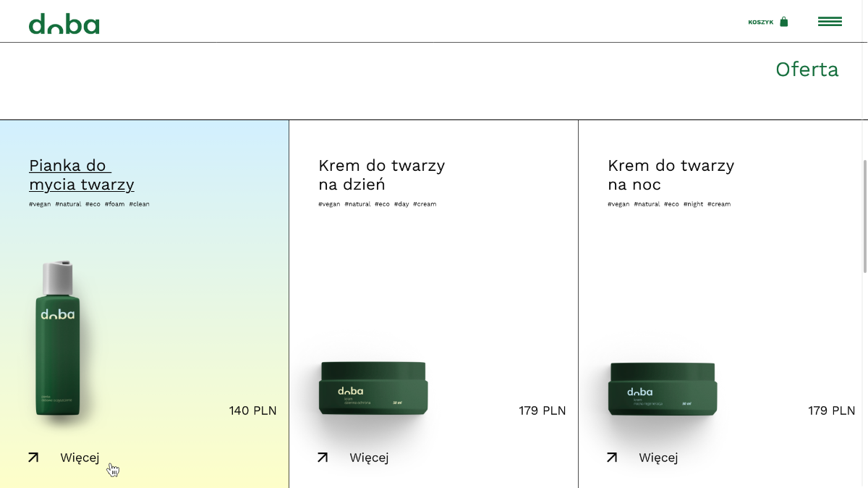Select the Krem do twarzy na dzień title
868x488 pixels.
(381, 175)
